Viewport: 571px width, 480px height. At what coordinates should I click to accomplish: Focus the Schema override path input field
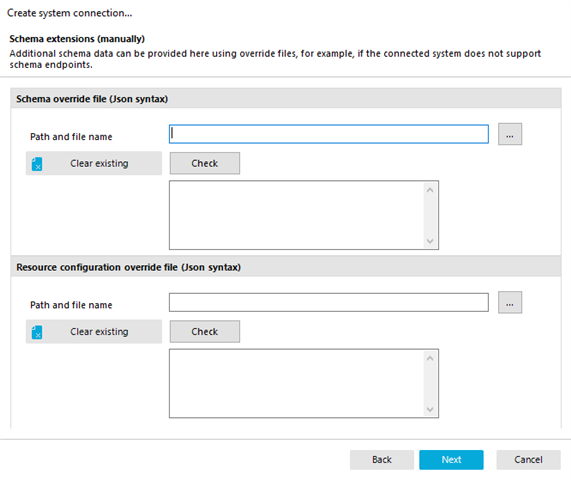(329, 134)
